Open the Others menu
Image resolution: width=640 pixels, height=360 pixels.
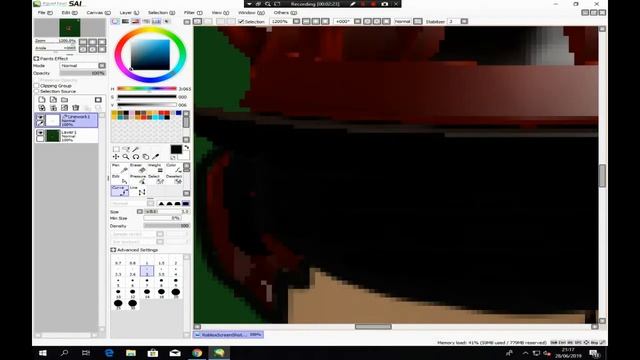(x=285, y=13)
